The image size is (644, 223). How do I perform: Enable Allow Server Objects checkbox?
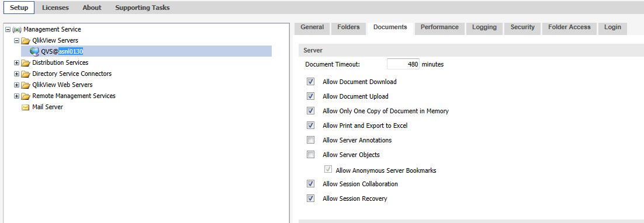click(310, 155)
